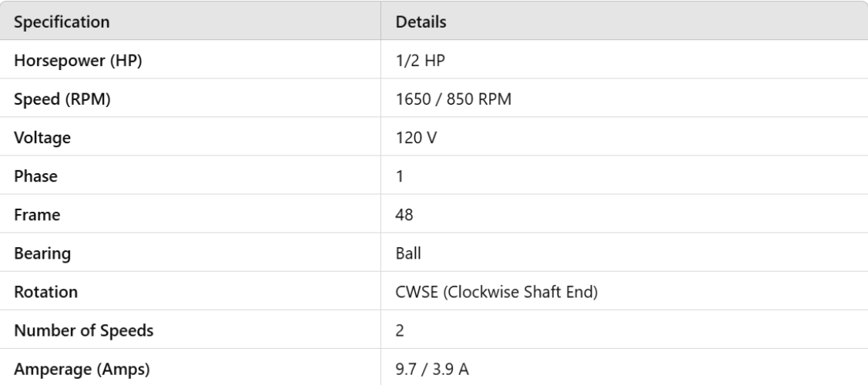Select the Frame label cell

pos(35,214)
